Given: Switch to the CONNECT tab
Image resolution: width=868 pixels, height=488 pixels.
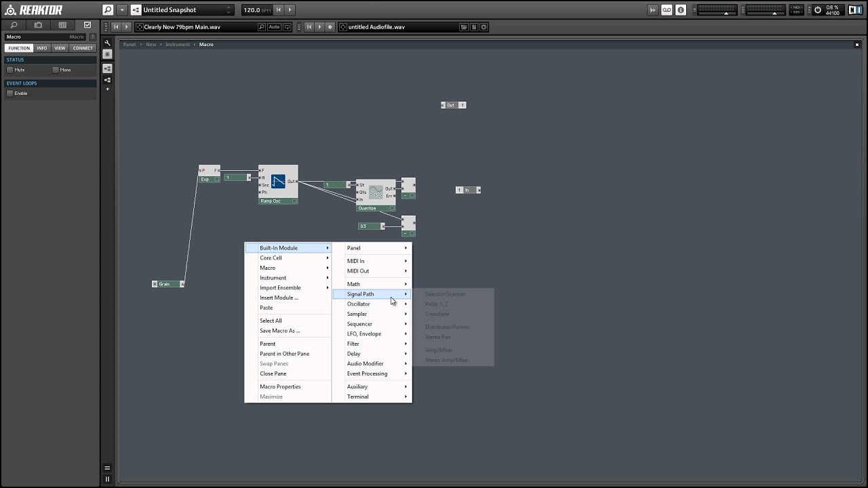Looking at the screenshot, I should 83,48.
